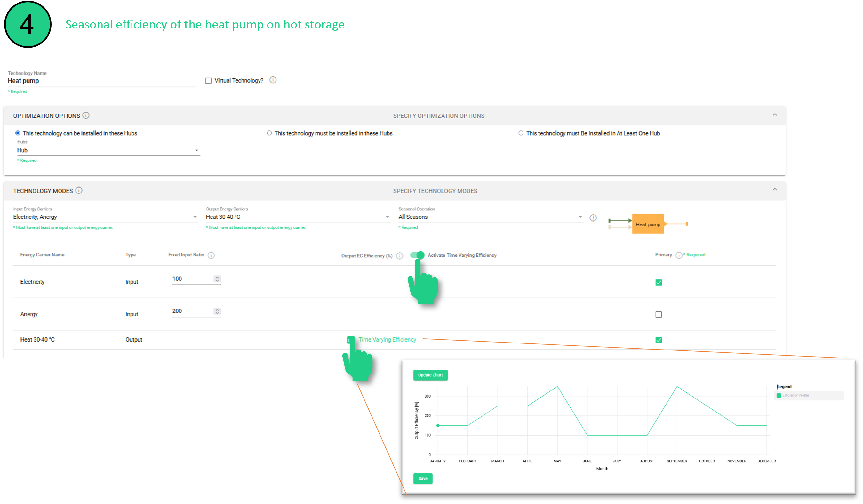Image resolution: width=863 pixels, height=504 pixels.
Task: Click info icon next to Virtual Technology
Action: (x=273, y=80)
